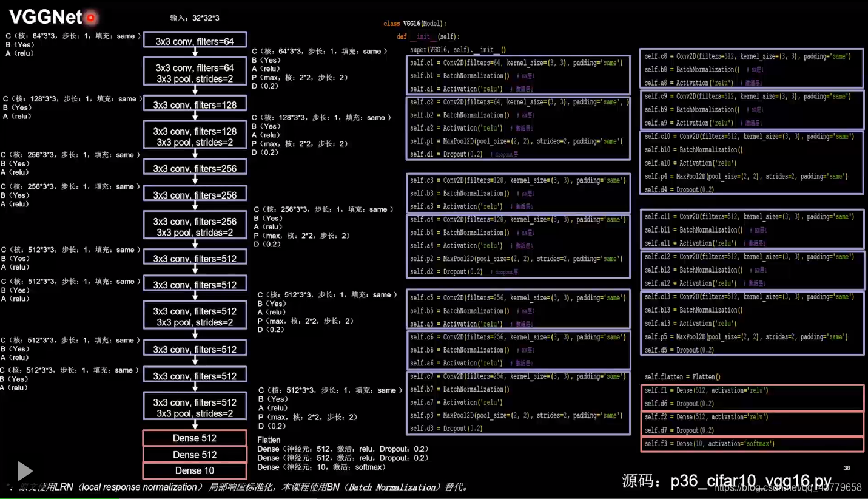Click the self.f2 Dense(512) code line
The height and width of the screenshot is (499, 868).
(707, 417)
